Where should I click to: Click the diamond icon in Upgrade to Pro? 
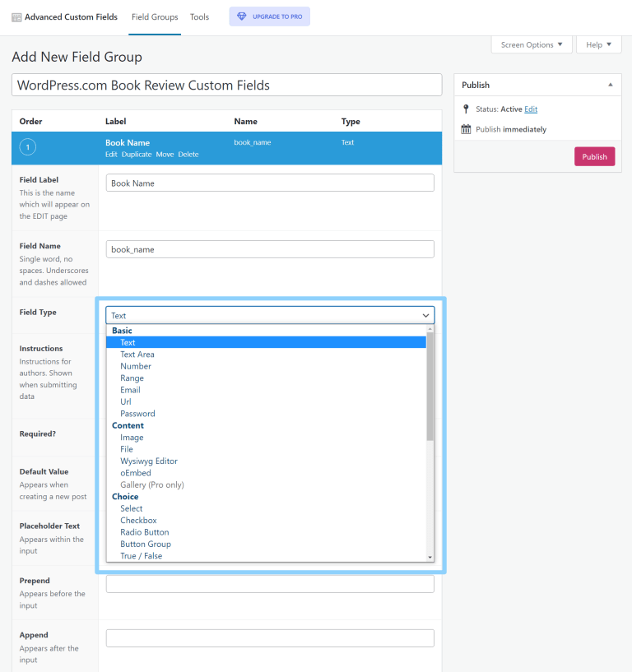(242, 16)
